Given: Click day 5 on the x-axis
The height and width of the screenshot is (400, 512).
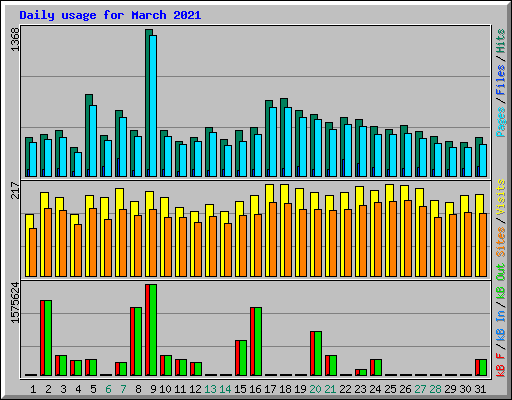Looking at the screenshot, I should (93, 389).
